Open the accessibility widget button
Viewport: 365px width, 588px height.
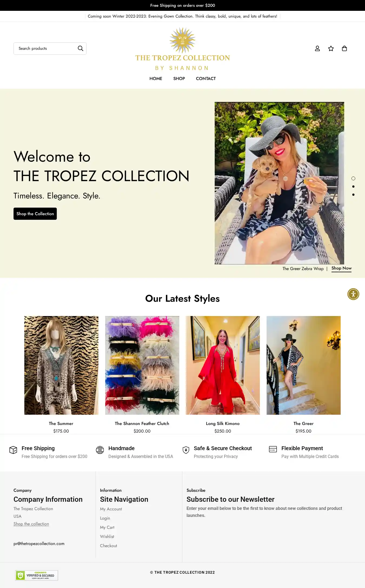[353, 294]
